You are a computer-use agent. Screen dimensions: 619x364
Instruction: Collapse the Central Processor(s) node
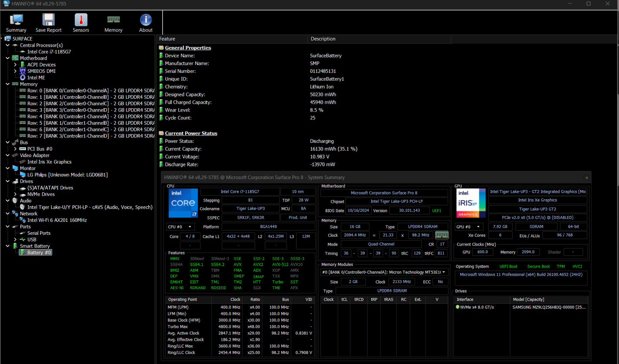8,45
